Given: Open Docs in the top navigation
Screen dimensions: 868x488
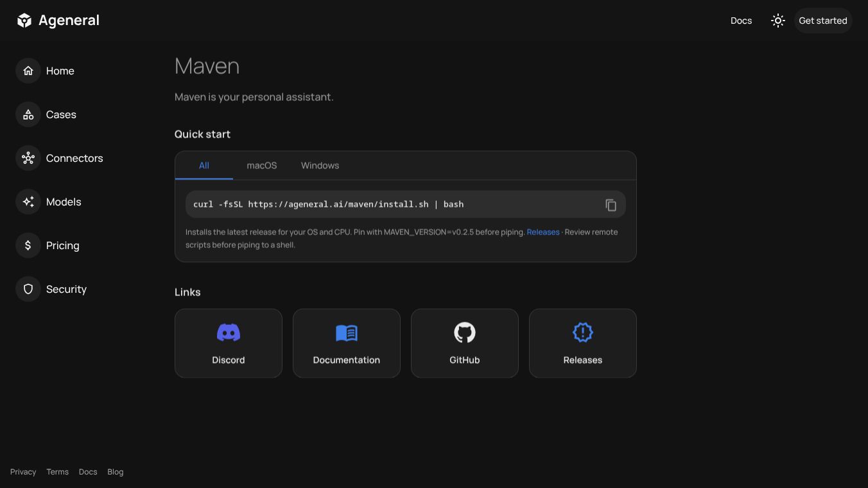Looking at the screenshot, I should (x=741, y=21).
